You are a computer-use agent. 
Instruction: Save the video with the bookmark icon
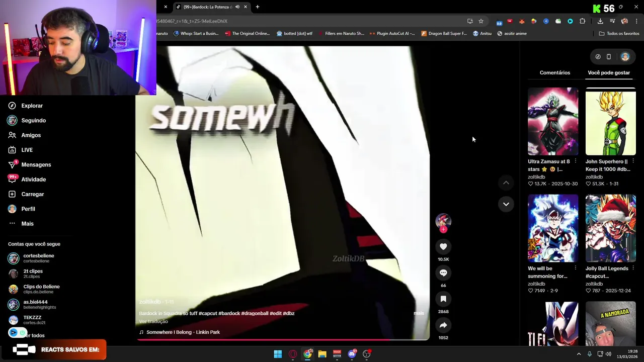(x=443, y=299)
